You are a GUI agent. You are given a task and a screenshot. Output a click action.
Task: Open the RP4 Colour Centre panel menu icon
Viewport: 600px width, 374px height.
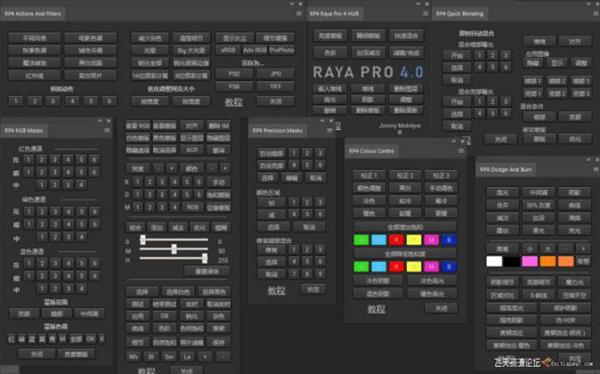(x=461, y=151)
